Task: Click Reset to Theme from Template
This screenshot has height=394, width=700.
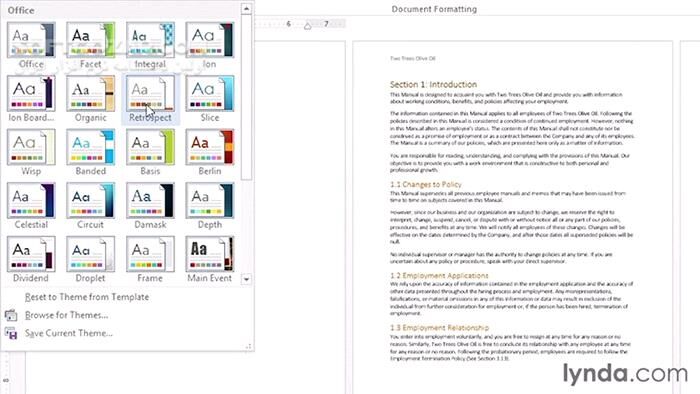Action: [x=87, y=297]
